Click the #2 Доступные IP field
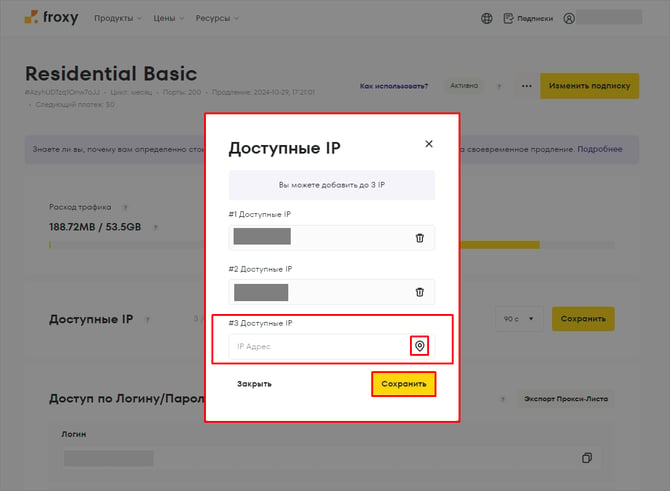Viewport: 670px width, 491px height. tap(332, 292)
